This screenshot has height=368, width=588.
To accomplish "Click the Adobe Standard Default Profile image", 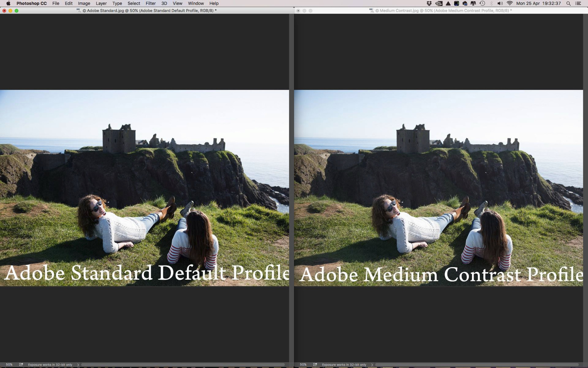I will (x=144, y=188).
